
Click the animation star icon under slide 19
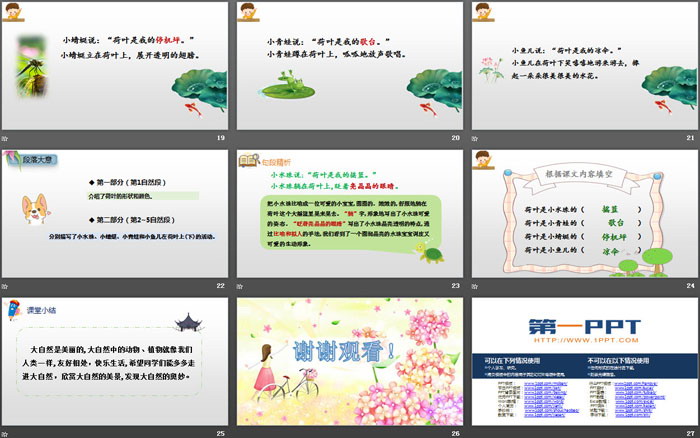coord(5,138)
